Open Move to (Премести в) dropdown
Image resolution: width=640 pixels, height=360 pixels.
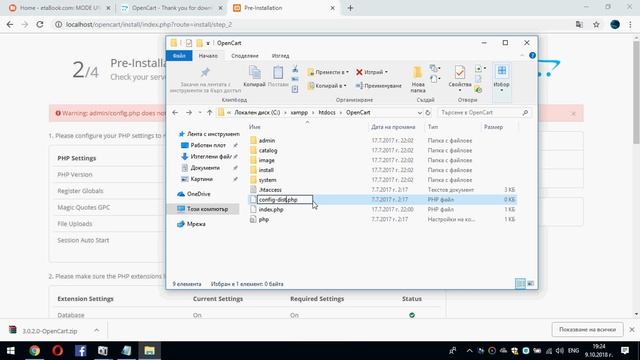(328, 72)
